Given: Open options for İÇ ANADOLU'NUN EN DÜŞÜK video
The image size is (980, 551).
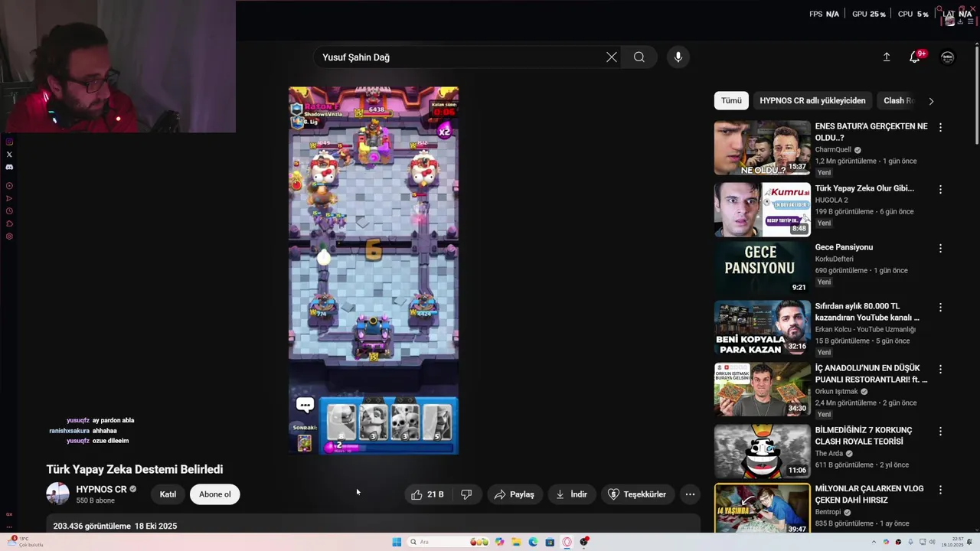Looking at the screenshot, I should click(940, 369).
